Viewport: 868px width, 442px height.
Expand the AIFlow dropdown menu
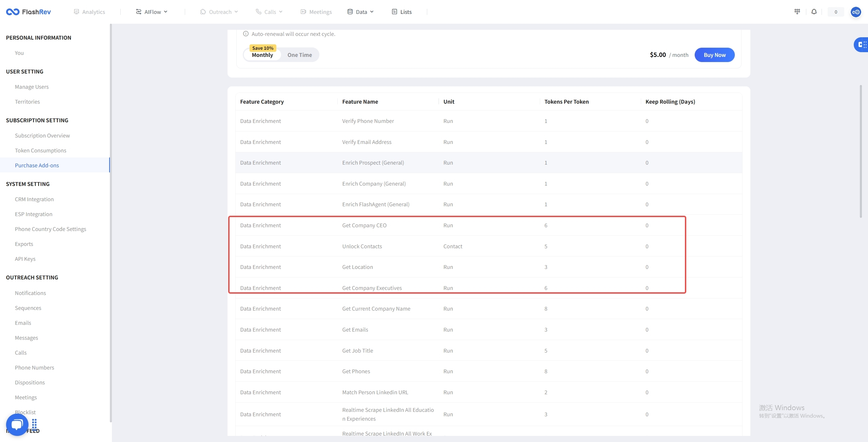pos(152,12)
